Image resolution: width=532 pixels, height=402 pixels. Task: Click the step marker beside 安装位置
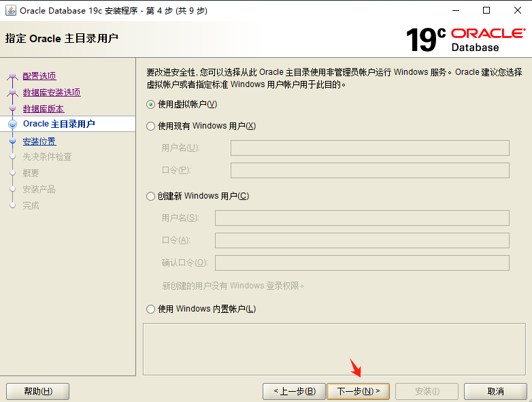coord(12,141)
